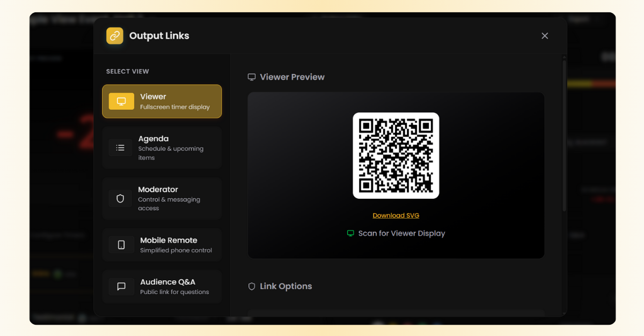Close the Output Links dialog
The image size is (644, 336).
click(x=545, y=35)
